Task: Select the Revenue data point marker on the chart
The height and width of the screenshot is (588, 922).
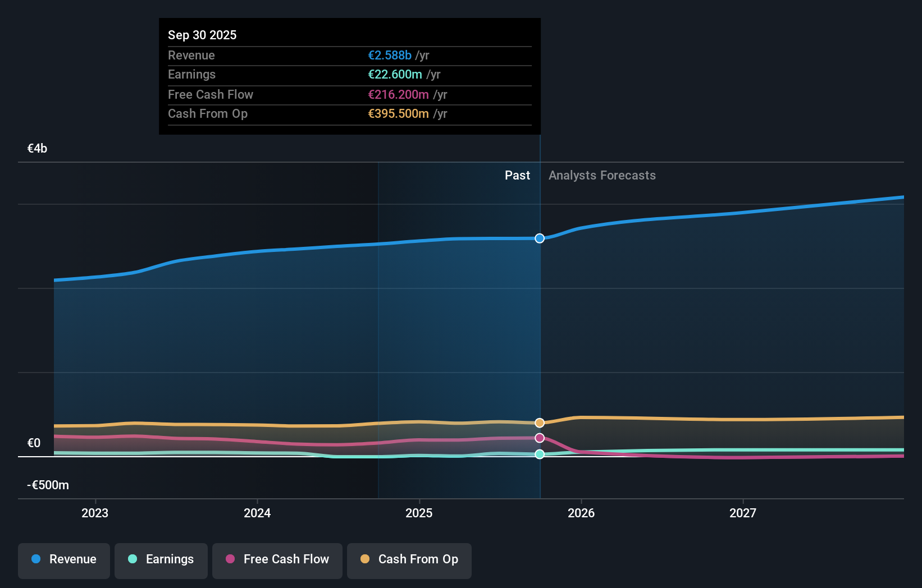Action: click(540, 238)
